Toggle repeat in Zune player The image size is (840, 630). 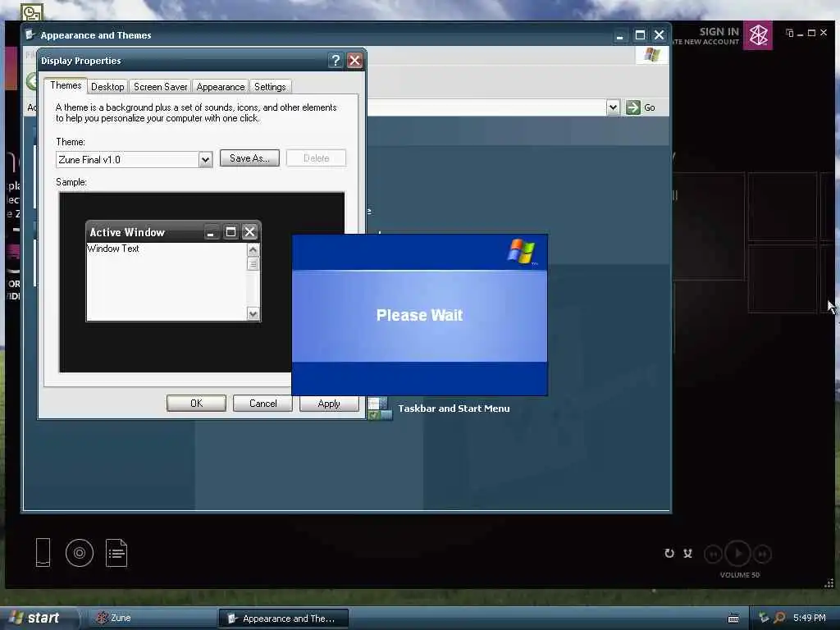[x=669, y=554]
